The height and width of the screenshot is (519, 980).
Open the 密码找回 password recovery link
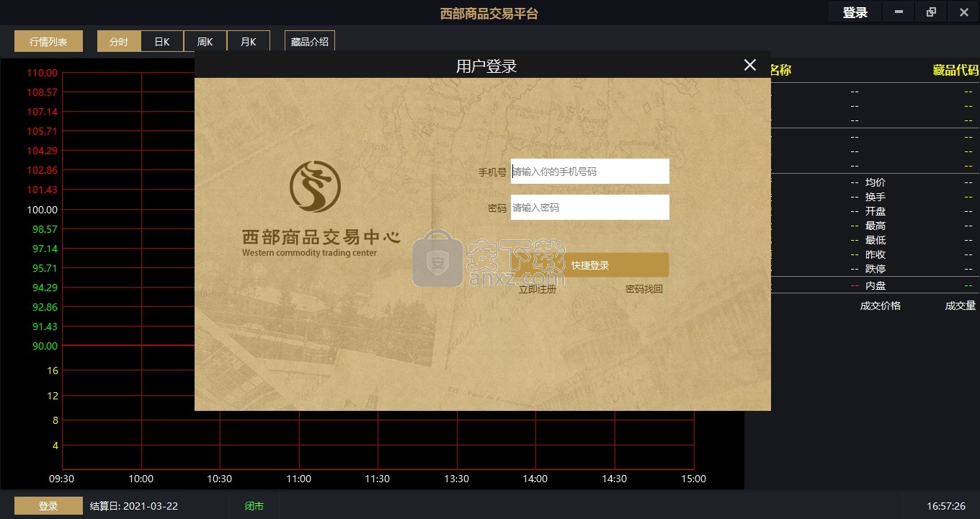click(x=643, y=289)
